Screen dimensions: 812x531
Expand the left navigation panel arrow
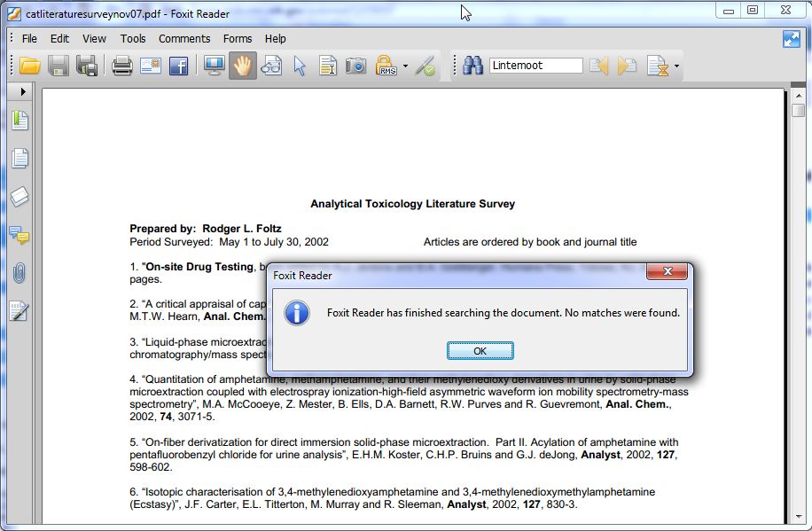click(22, 91)
